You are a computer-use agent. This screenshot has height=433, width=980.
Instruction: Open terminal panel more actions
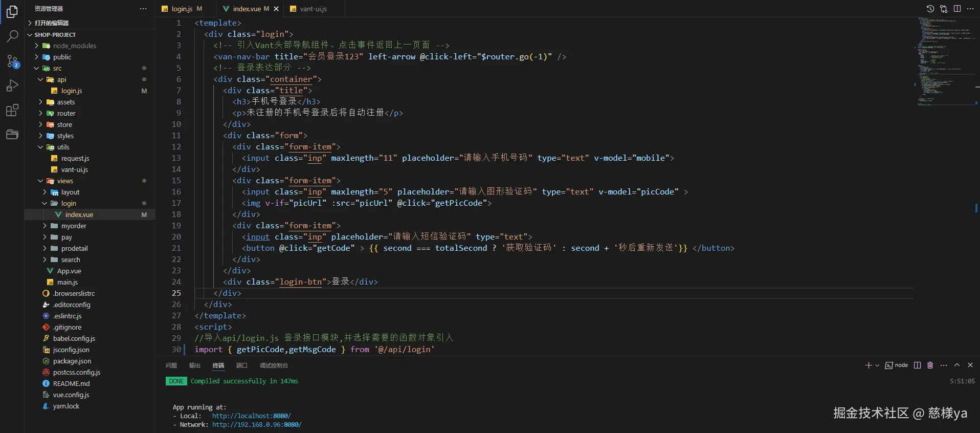(x=944, y=365)
